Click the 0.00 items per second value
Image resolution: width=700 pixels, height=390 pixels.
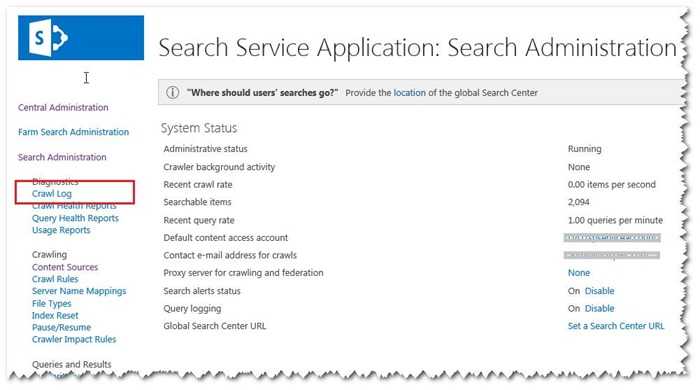point(612,185)
